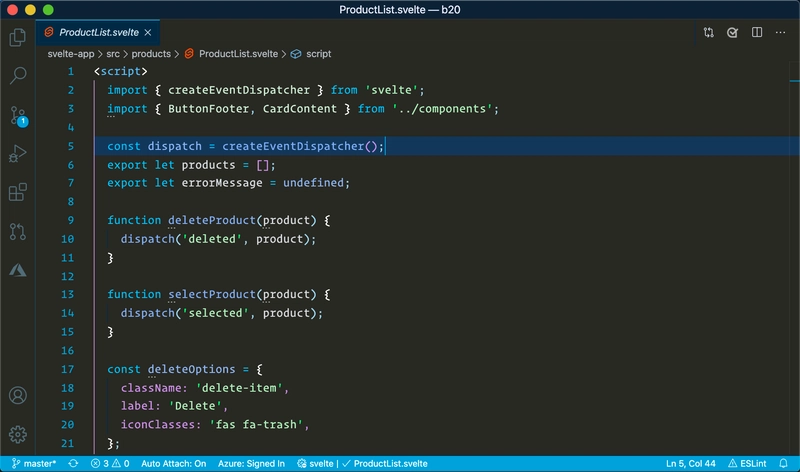Open the Manage gear icon
Viewport: 800px width, 472px height.
(18, 434)
